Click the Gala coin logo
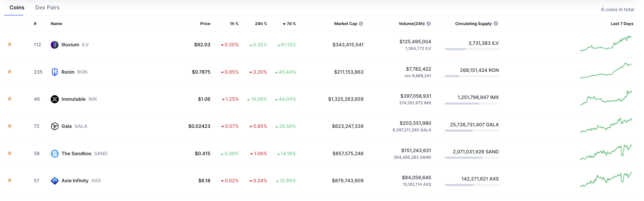644x201 pixels. pos(55,126)
